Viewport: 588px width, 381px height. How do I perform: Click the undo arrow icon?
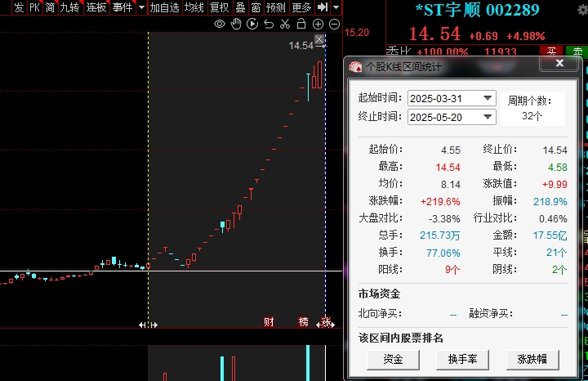[x=269, y=25]
